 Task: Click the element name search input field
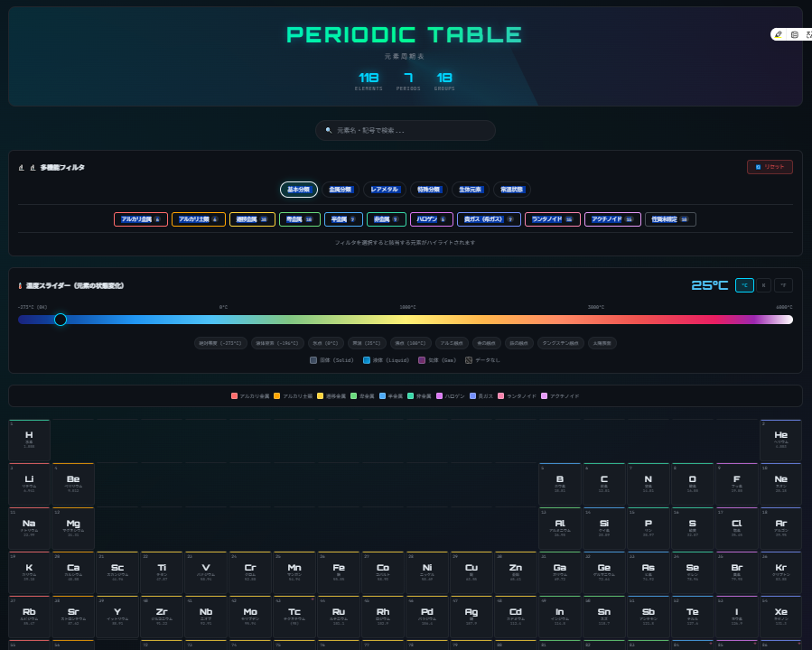[411, 130]
